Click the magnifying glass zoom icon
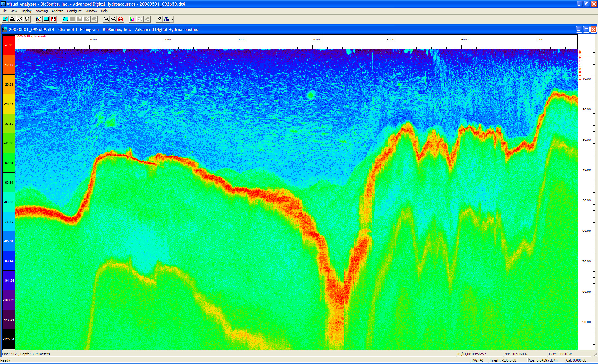This screenshot has width=598, height=364. pyautogui.click(x=106, y=19)
